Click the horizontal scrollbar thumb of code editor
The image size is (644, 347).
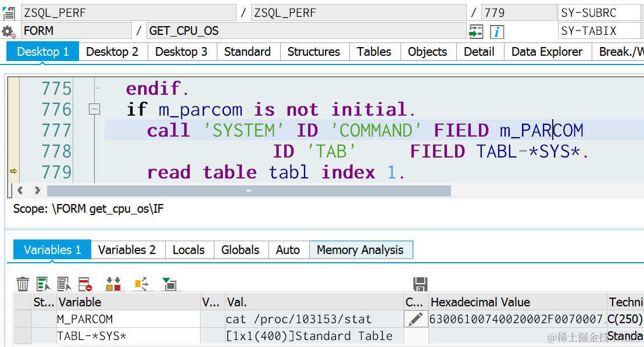pos(249,191)
